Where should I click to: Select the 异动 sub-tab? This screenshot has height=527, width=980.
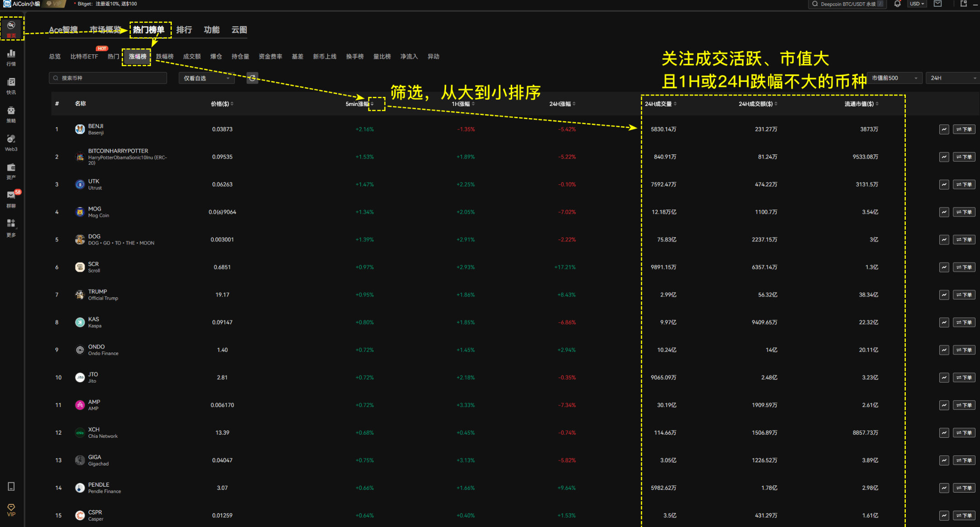click(x=433, y=57)
